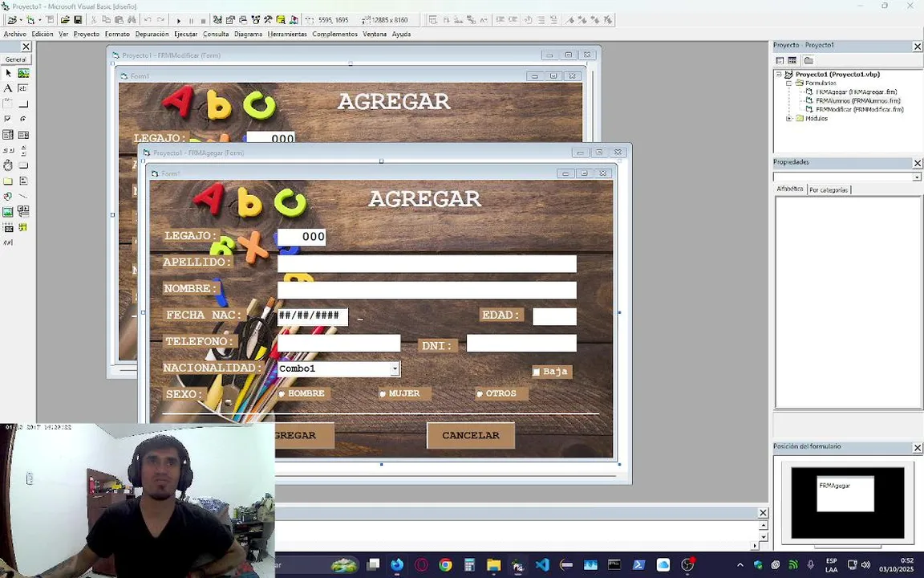This screenshot has width=924, height=578.
Task: Open the Depuración menu
Action: [152, 35]
